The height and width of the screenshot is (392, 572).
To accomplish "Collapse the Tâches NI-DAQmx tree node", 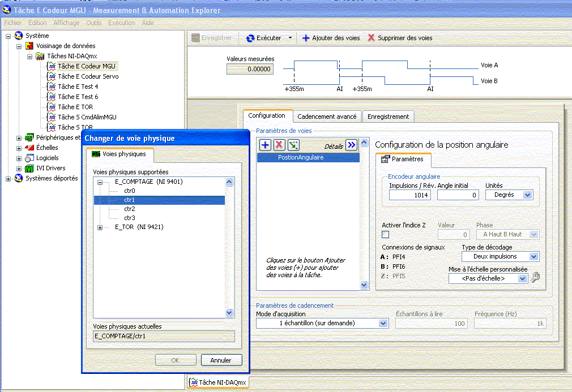I will pyautogui.click(x=30, y=57).
